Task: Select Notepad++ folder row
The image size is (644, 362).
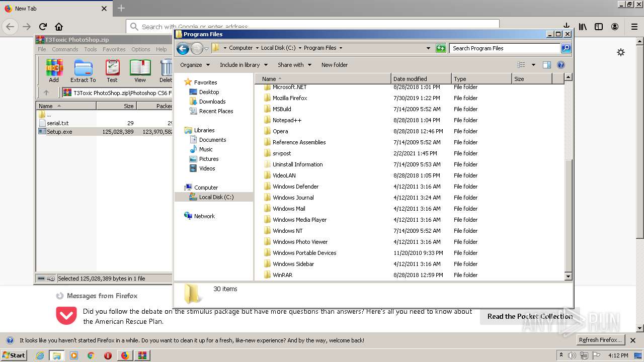Action: 409,120
